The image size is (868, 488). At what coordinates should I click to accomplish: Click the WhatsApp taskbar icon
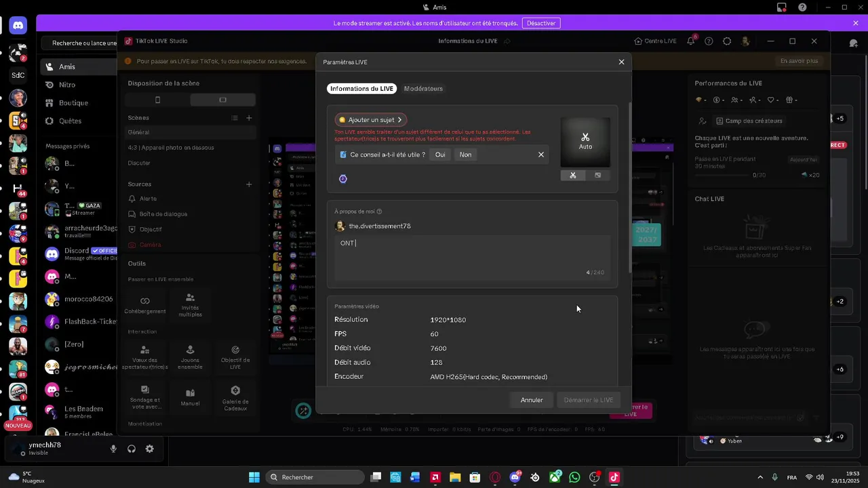click(574, 477)
